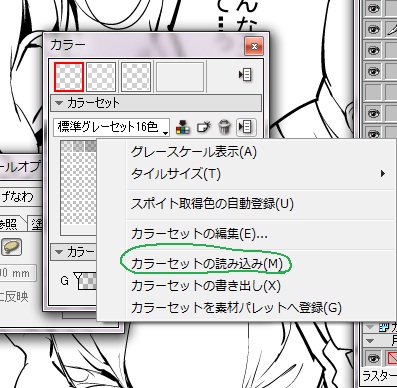Screen dimensions: 397x388
Task: Click the カラー panel title bar text
Action: 68,45
